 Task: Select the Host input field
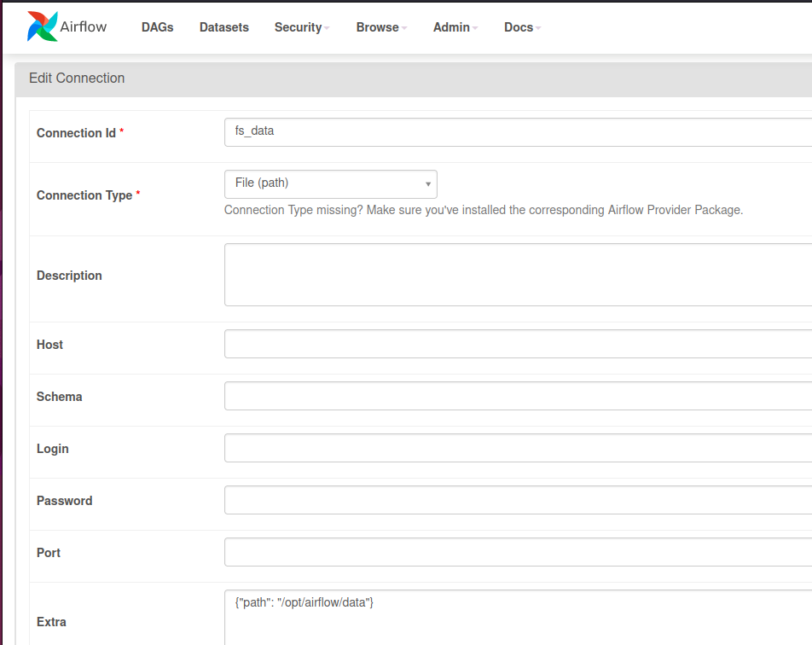tap(518, 344)
